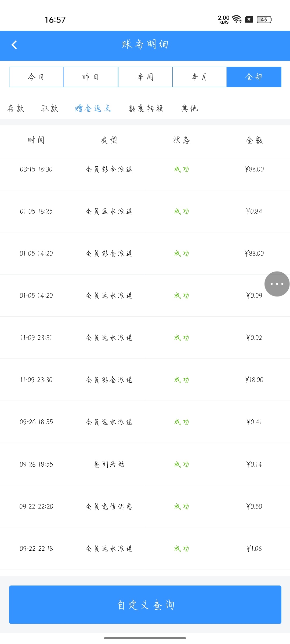Tap the battery indicator icon
This screenshot has width=290, height=644.
(264, 20)
